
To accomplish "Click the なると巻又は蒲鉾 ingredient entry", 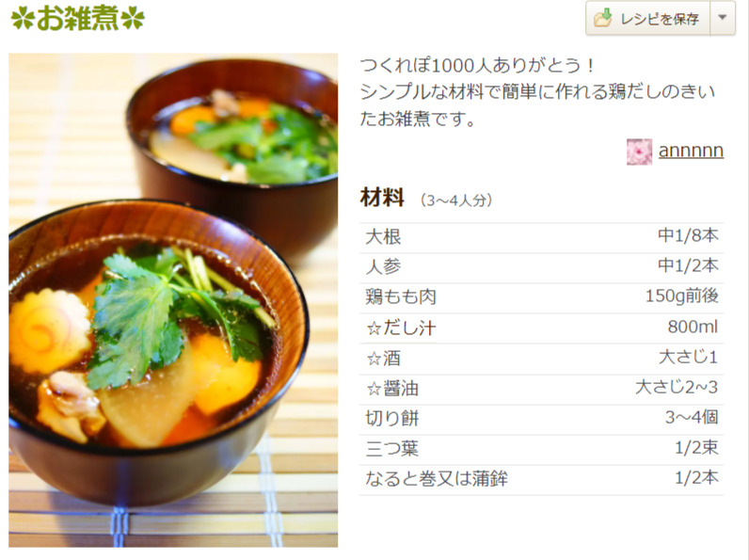I will [x=436, y=479].
